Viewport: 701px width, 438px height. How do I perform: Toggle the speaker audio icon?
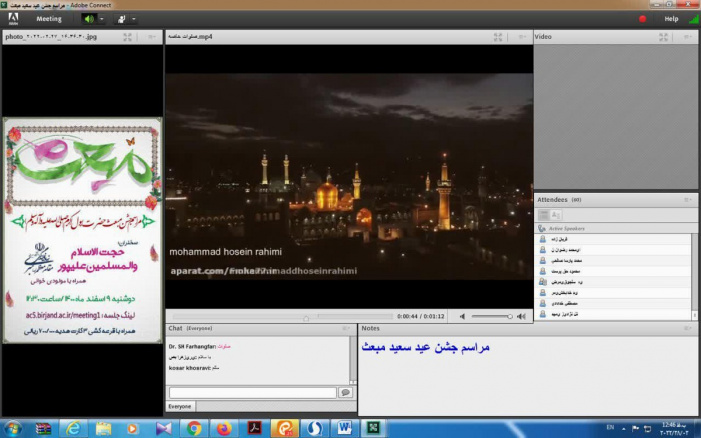(89, 18)
